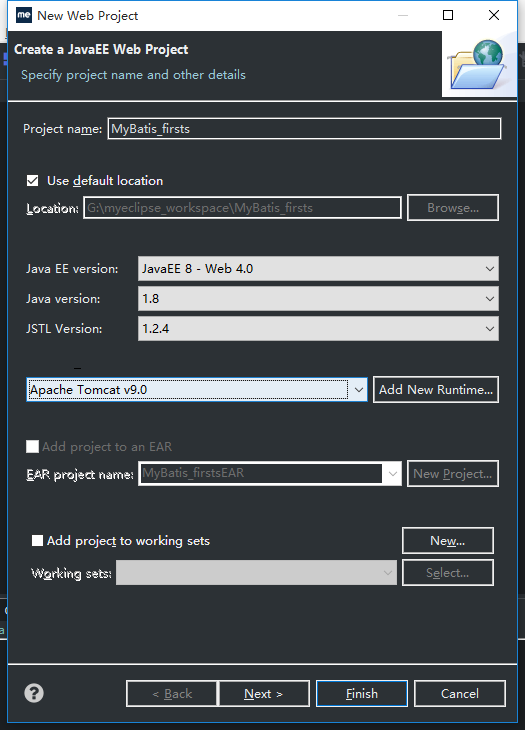Image resolution: width=525 pixels, height=730 pixels.
Task: Go to the Next > wizard page
Action: (264, 694)
